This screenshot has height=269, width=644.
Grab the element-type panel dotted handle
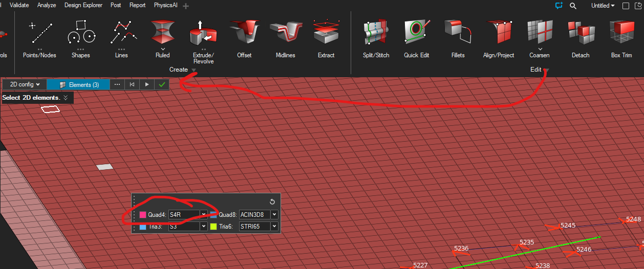click(134, 214)
